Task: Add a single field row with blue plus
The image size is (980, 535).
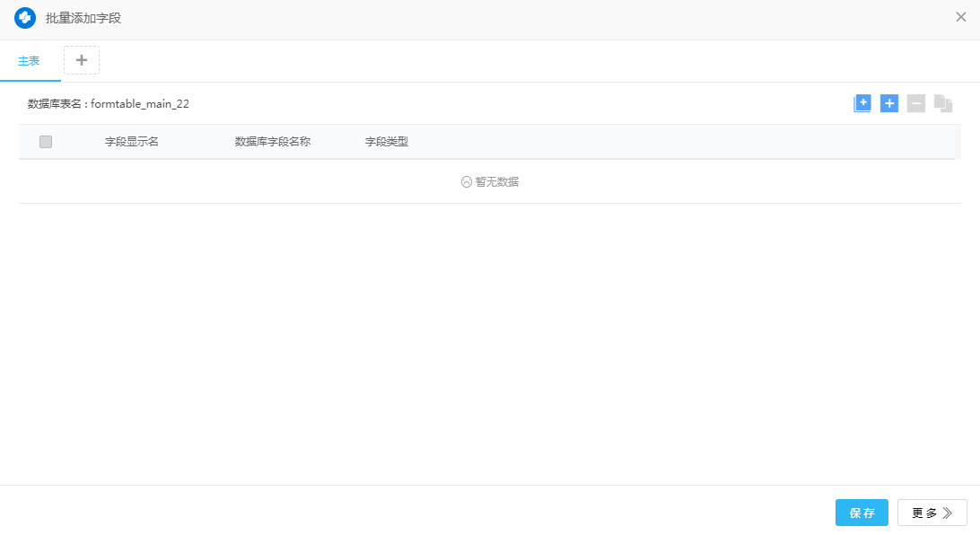Action: pos(889,103)
